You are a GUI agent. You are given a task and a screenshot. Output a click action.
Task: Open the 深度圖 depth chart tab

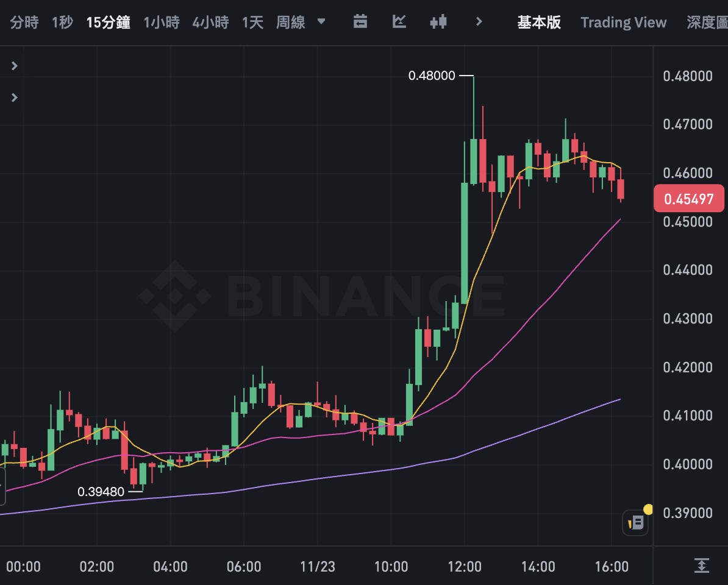[x=707, y=23]
